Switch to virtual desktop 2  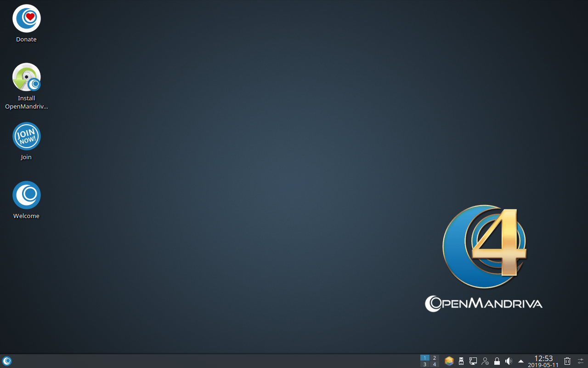(435, 358)
